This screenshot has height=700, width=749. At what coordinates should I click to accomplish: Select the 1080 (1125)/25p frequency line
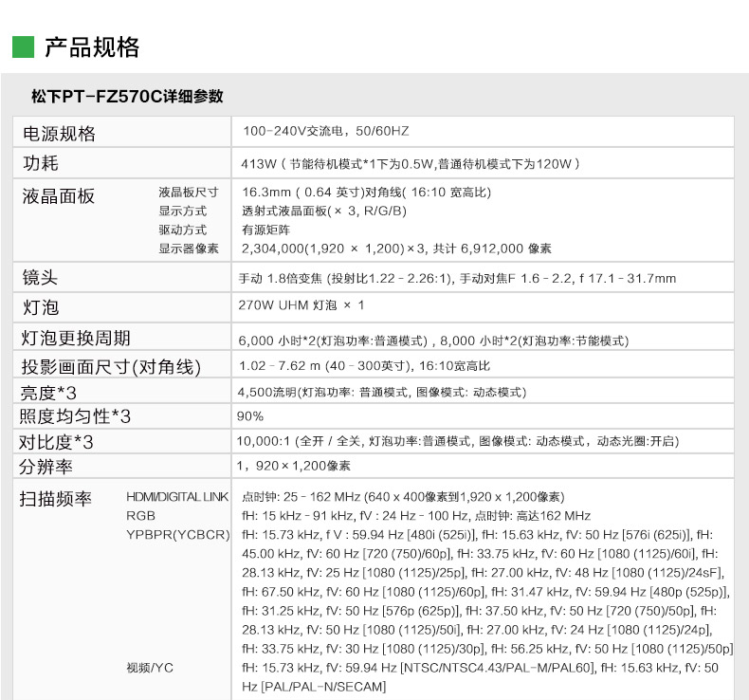484,573
